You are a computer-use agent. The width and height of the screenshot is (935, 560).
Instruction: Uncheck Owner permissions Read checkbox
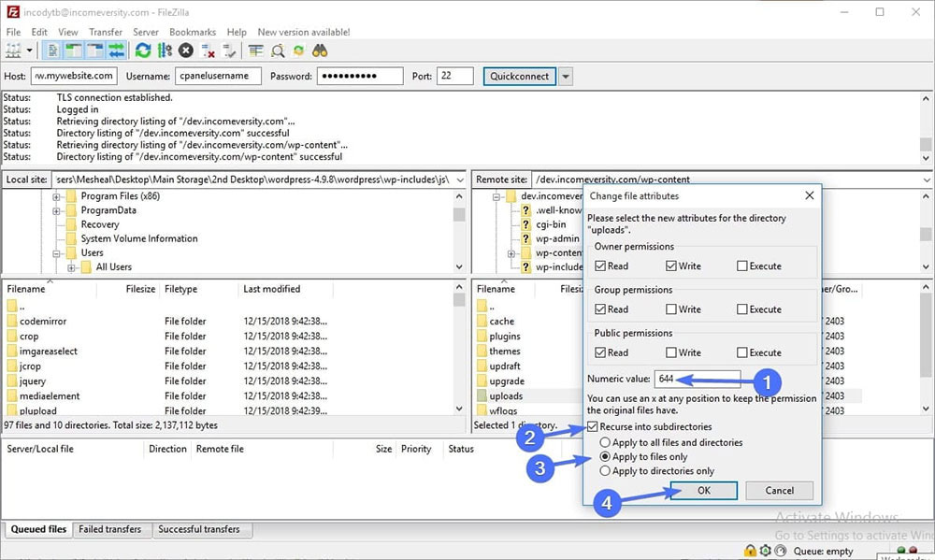pyautogui.click(x=600, y=266)
